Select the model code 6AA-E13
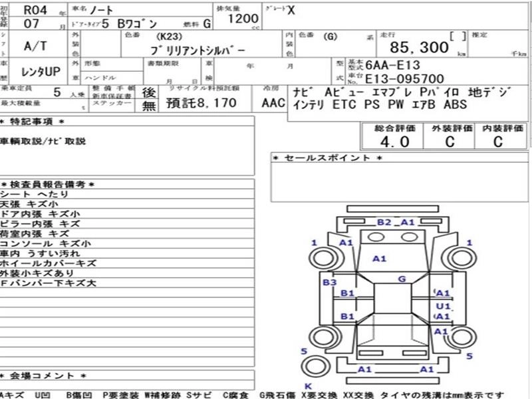Screen dimensions: 532x399 pyautogui.click(x=392, y=65)
